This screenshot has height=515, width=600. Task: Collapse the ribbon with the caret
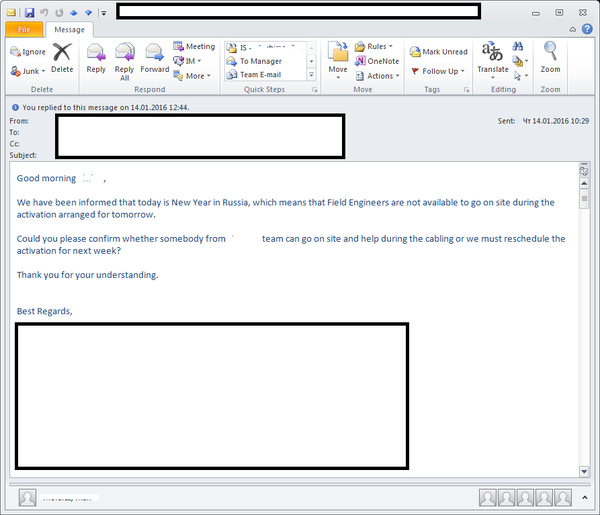[x=572, y=29]
